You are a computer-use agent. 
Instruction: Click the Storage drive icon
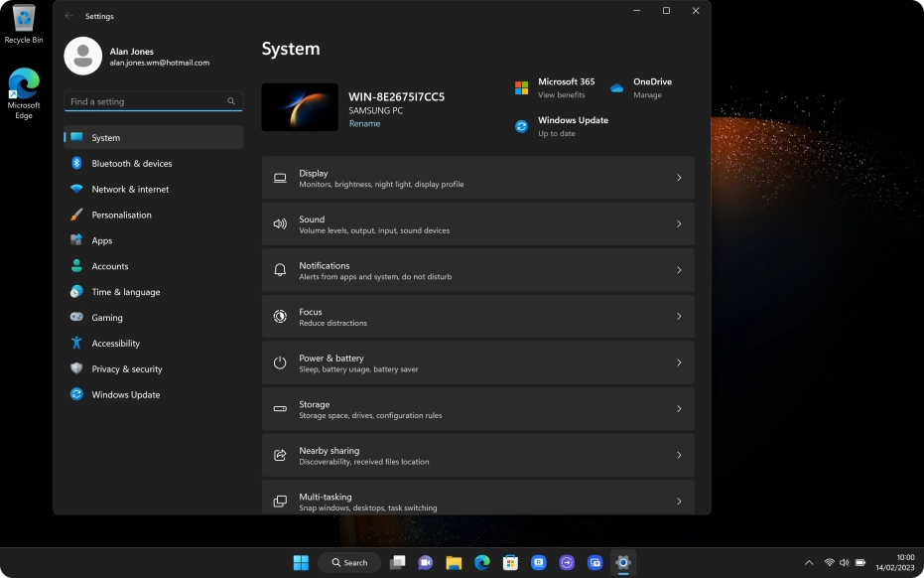click(x=279, y=408)
